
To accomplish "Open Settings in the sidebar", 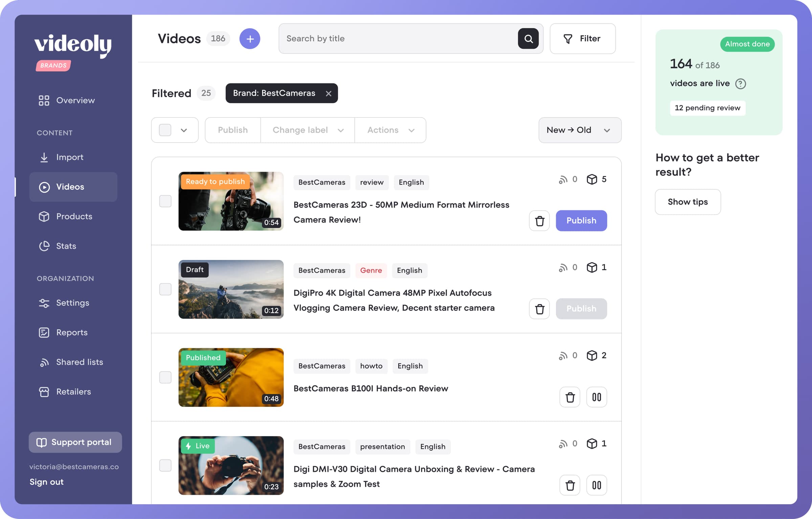I will [x=64, y=303].
